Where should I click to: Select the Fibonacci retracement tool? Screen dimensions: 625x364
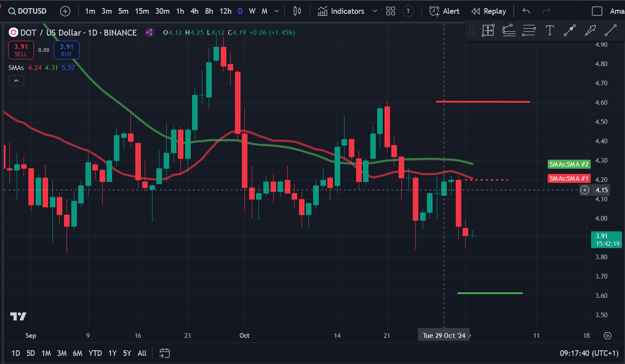[509, 30]
